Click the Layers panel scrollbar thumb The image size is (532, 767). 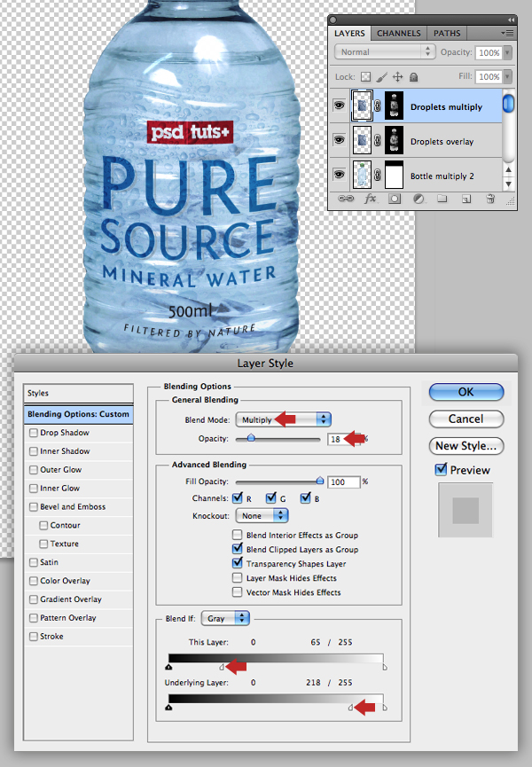[509, 103]
